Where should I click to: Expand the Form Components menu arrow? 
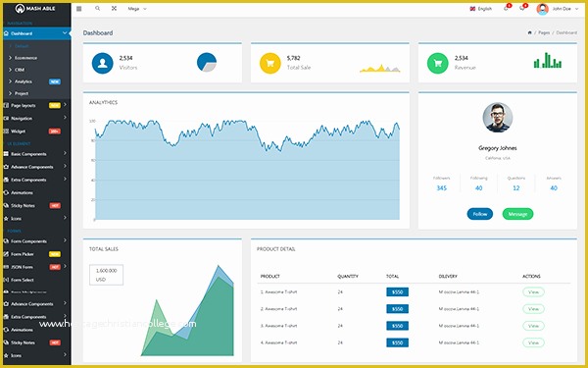(65, 240)
